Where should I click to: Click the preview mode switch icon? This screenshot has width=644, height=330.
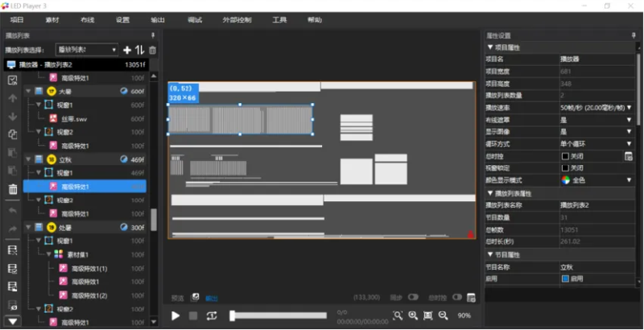coord(195,297)
